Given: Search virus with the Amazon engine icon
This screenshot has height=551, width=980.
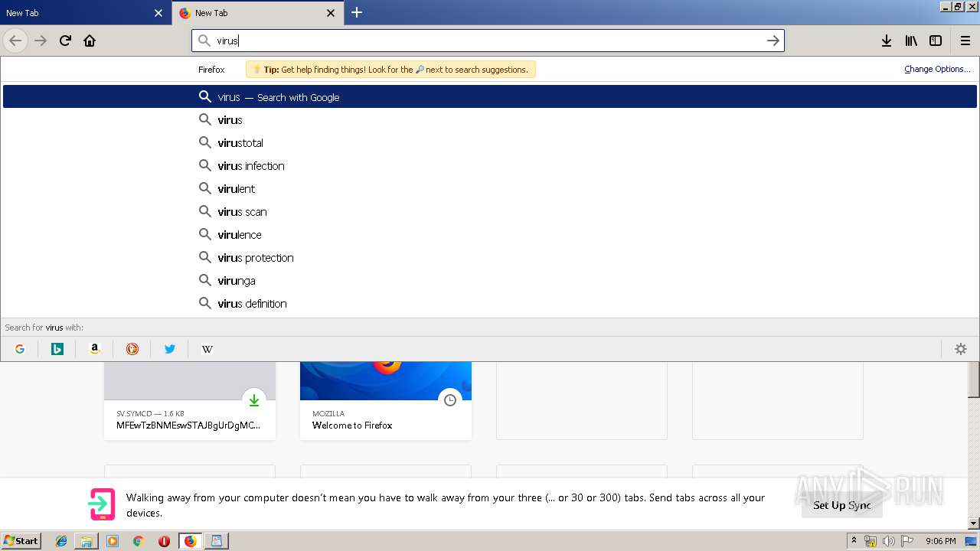Looking at the screenshot, I should pyautogui.click(x=95, y=349).
